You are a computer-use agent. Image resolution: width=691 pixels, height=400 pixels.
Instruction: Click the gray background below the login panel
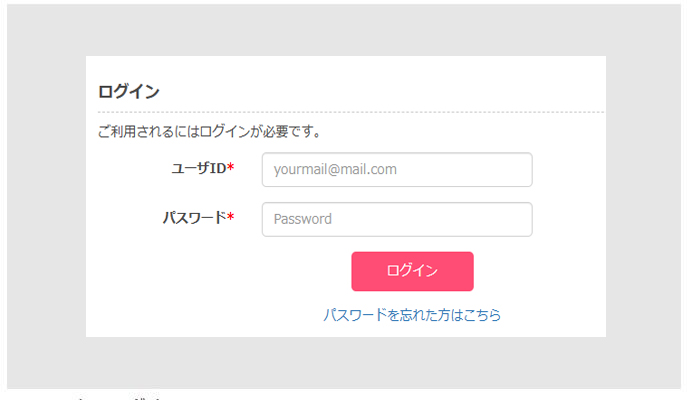(345, 362)
